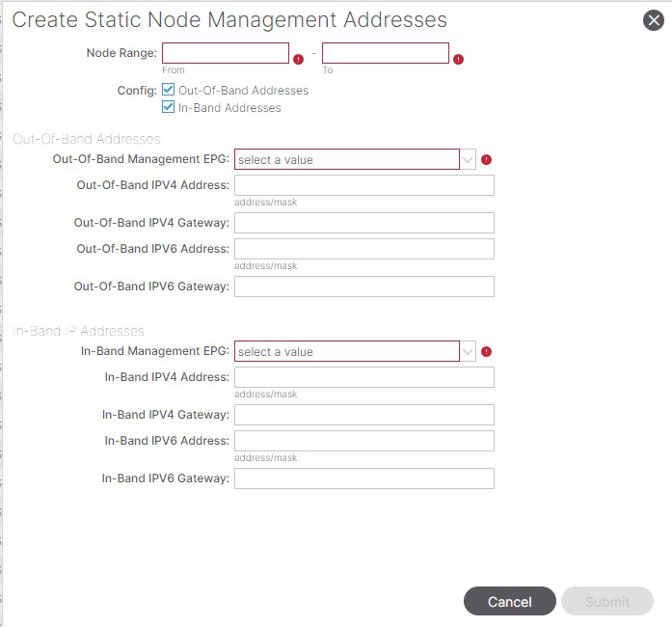672x627 pixels.
Task: Uncheck the In-Band Addresses checkbox
Action: (x=169, y=107)
